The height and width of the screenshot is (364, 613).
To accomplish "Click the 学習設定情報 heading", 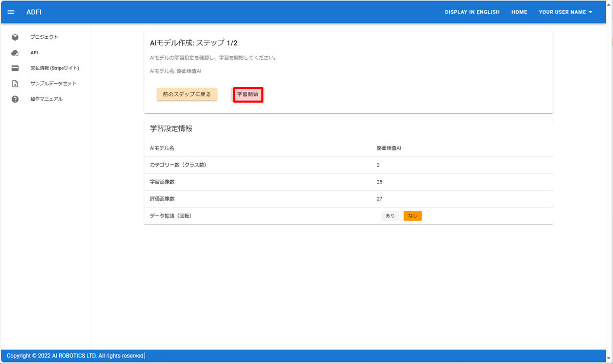I will [171, 129].
